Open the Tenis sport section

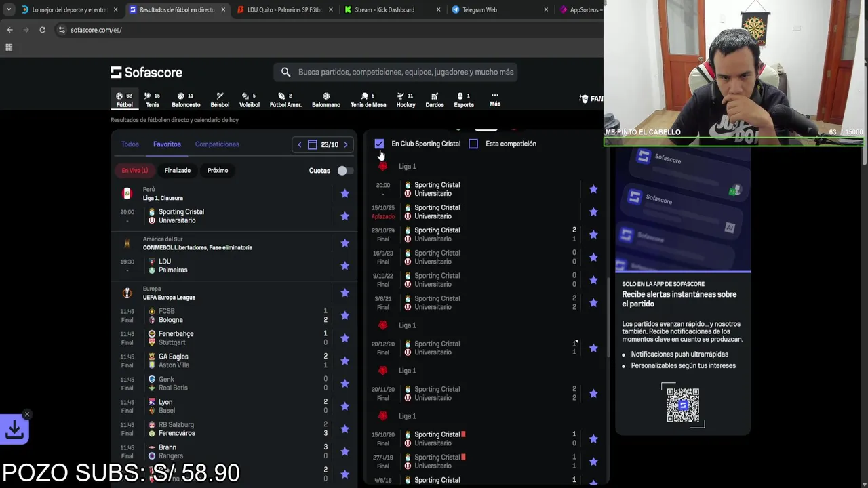point(152,100)
